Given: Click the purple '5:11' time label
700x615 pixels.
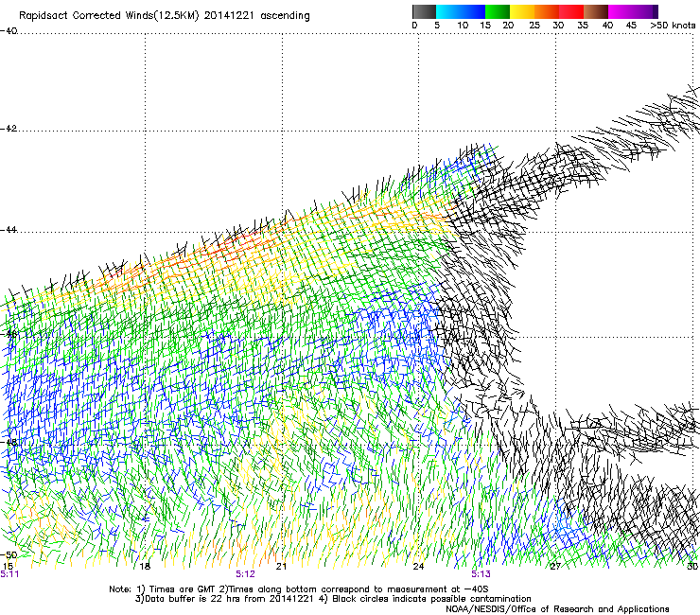Looking at the screenshot, I should (9, 574).
